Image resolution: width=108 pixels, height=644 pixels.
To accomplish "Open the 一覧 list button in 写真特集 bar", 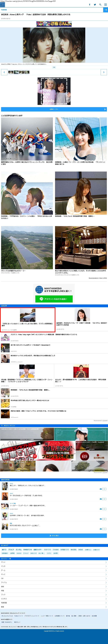I will tap(105, 10).
